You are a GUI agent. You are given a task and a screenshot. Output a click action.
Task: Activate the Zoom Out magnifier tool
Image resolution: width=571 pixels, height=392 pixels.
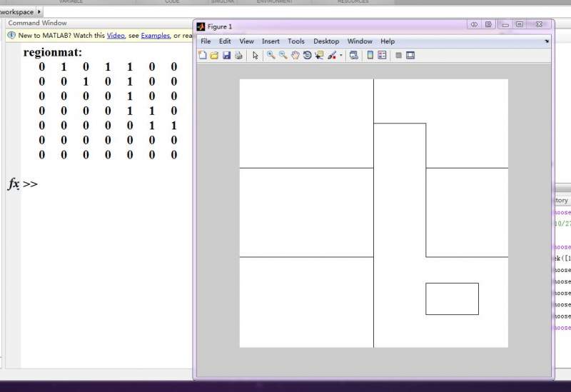[283, 55]
